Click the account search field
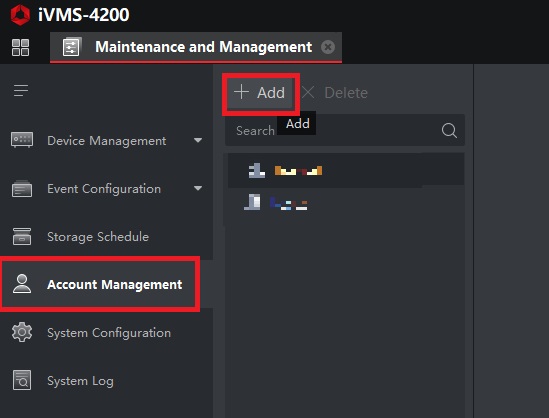549x418 pixels. click(345, 130)
